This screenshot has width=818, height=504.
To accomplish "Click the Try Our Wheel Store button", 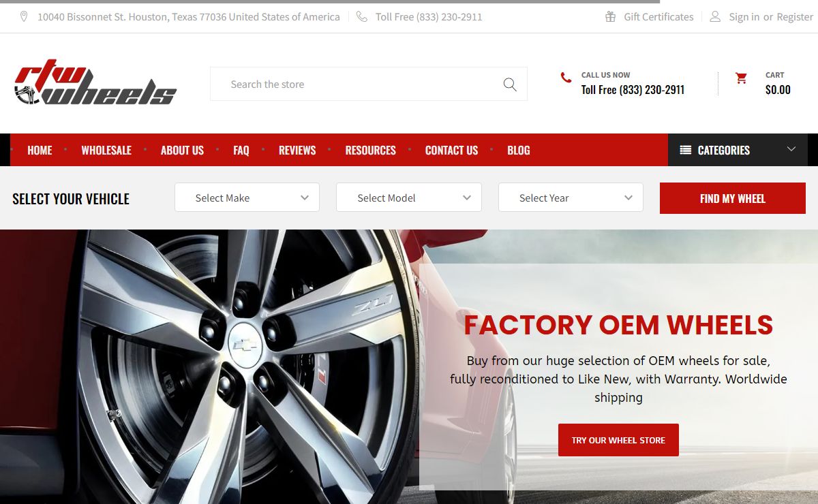I will click(618, 440).
